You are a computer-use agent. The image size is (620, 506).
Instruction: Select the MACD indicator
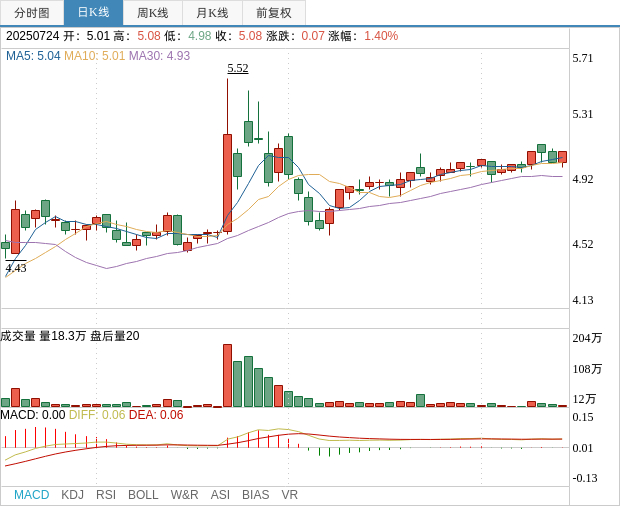(32, 495)
